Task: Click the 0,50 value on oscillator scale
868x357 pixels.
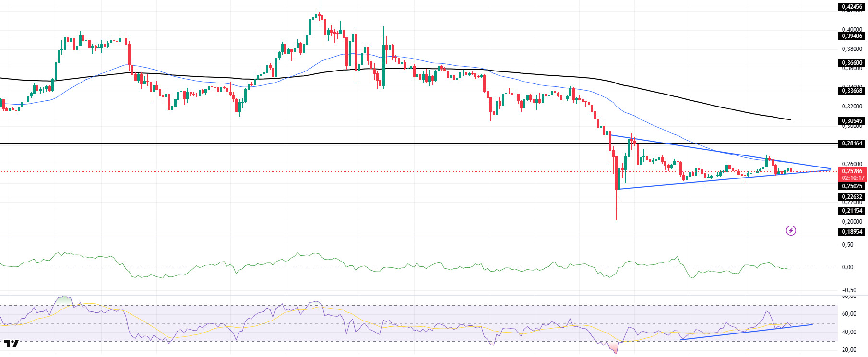Action: point(848,245)
